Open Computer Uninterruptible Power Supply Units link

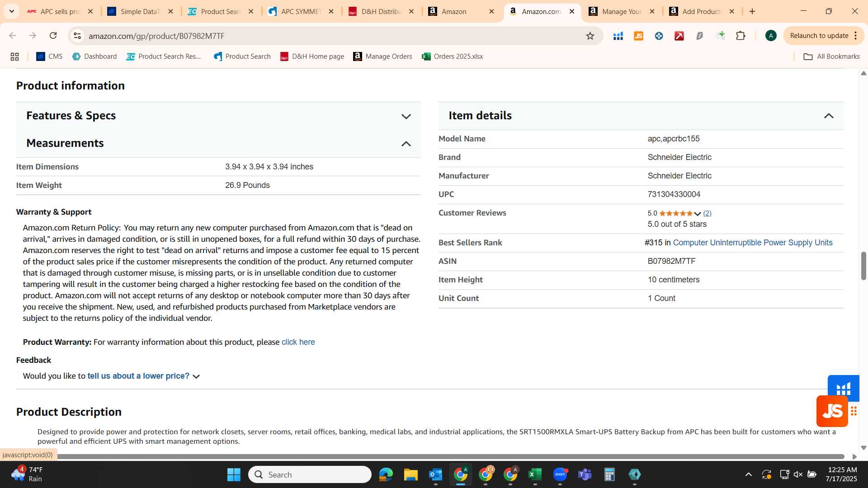point(752,243)
